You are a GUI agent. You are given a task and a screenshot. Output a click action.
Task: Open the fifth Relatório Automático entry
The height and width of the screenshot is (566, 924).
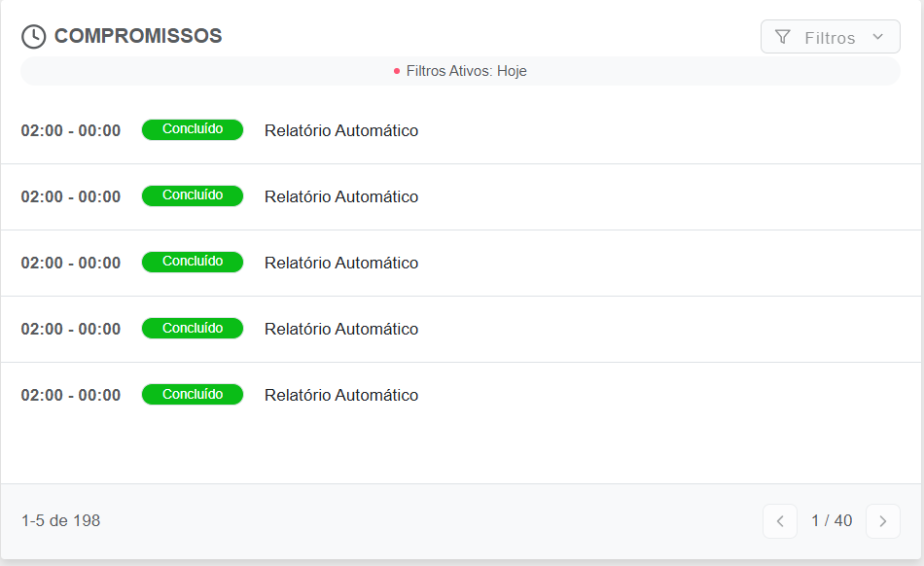(341, 395)
